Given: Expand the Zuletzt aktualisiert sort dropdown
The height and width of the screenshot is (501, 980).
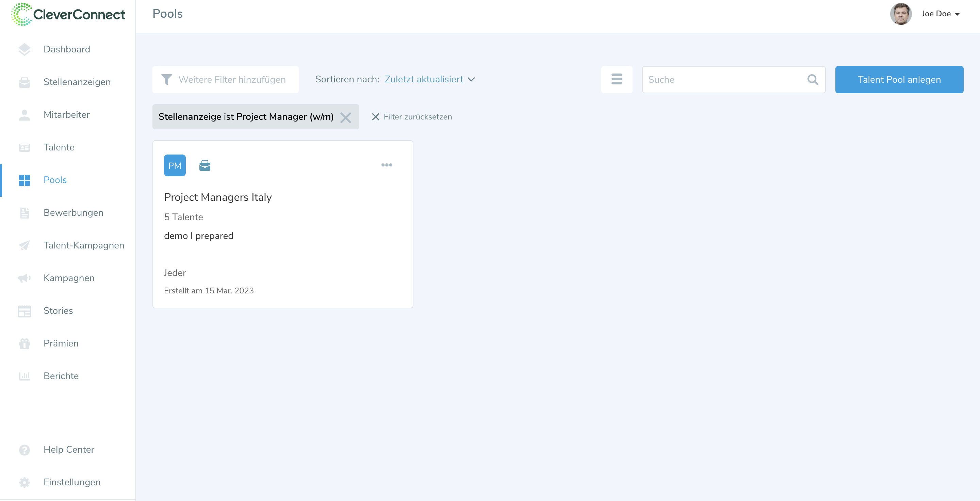Looking at the screenshot, I should point(429,79).
